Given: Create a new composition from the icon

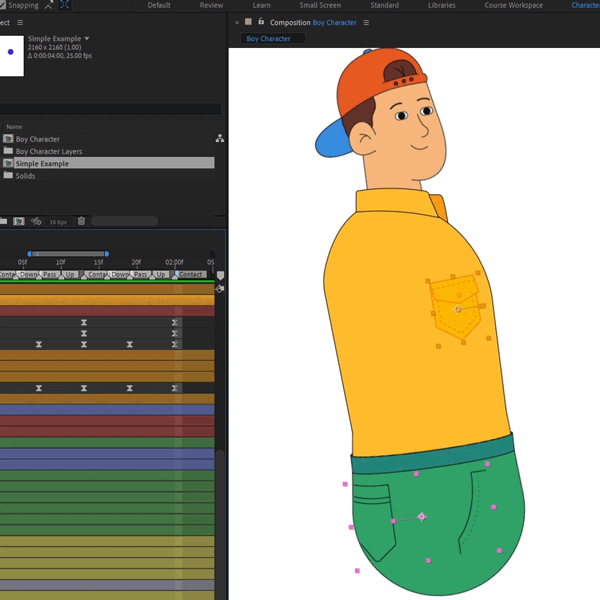Looking at the screenshot, I should click(19, 221).
